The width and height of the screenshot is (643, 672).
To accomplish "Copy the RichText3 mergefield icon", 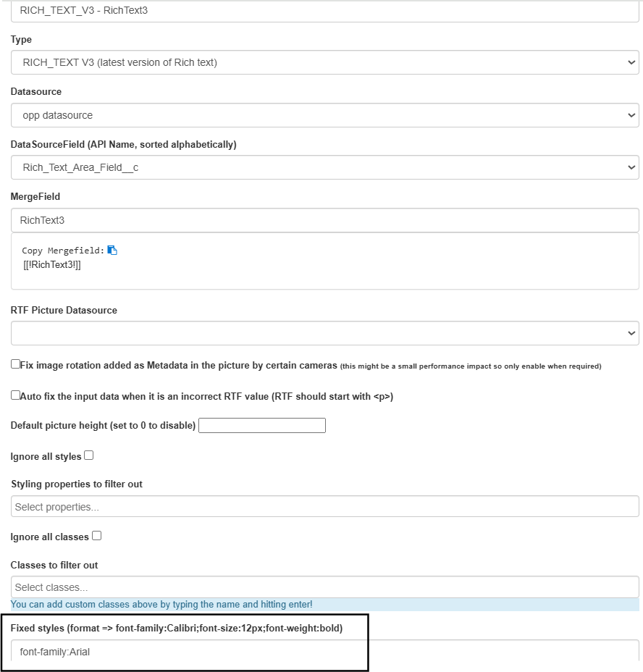I will tap(112, 251).
